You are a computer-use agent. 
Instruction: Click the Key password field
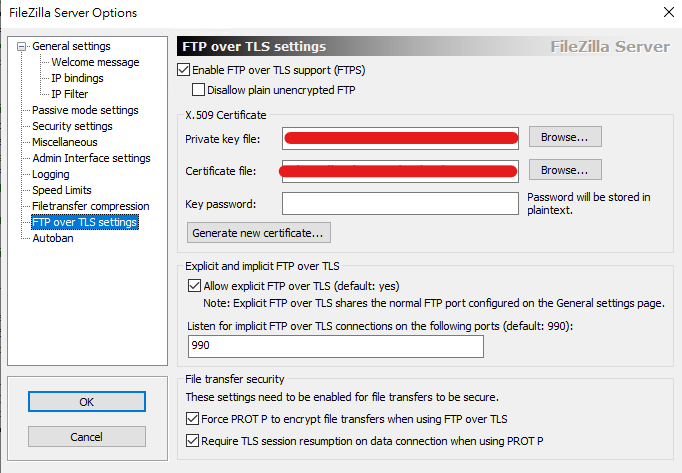pos(400,204)
